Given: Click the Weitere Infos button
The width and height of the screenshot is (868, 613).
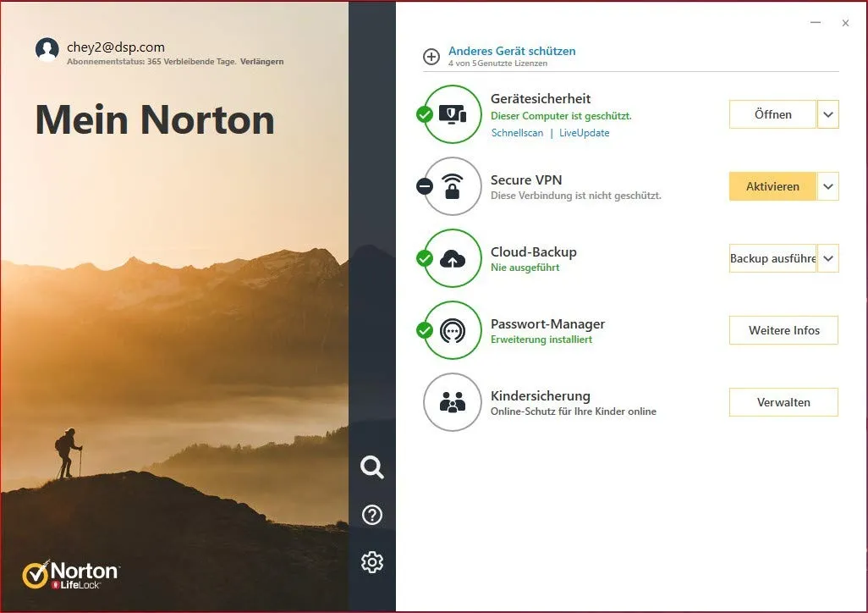Looking at the screenshot, I should (x=783, y=330).
